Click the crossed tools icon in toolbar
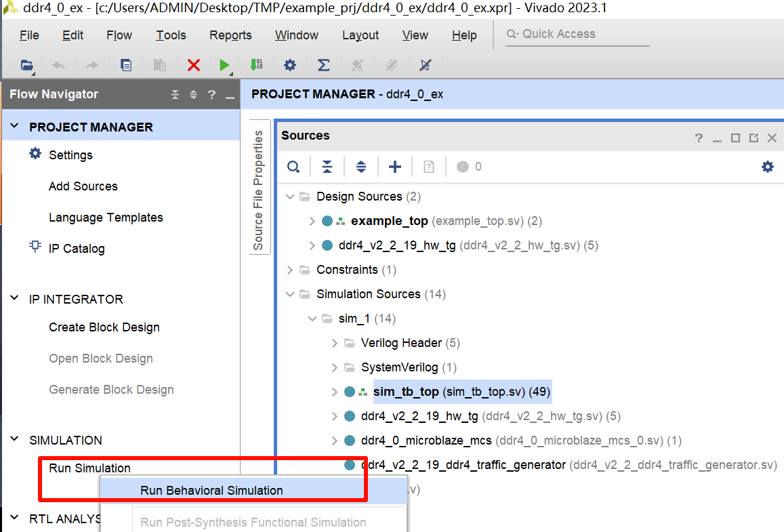Image resolution: width=784 pixels, height=532 pixels. [425, 65]
